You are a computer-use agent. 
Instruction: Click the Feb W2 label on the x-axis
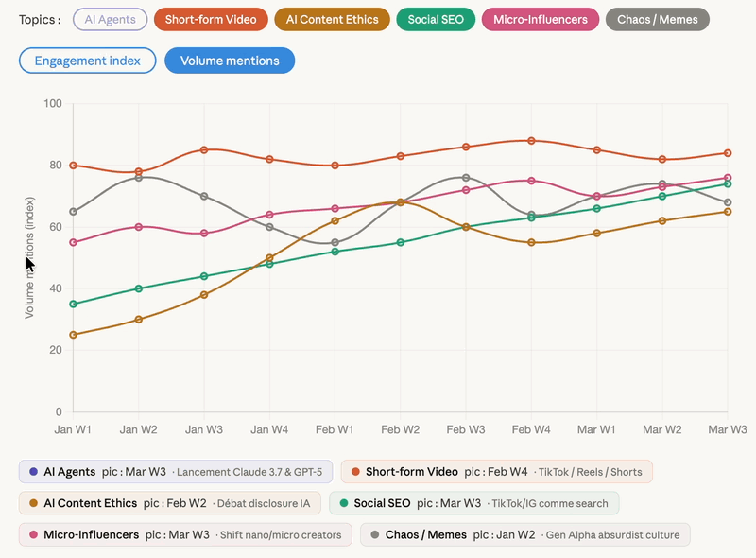[x=401, y=427]
